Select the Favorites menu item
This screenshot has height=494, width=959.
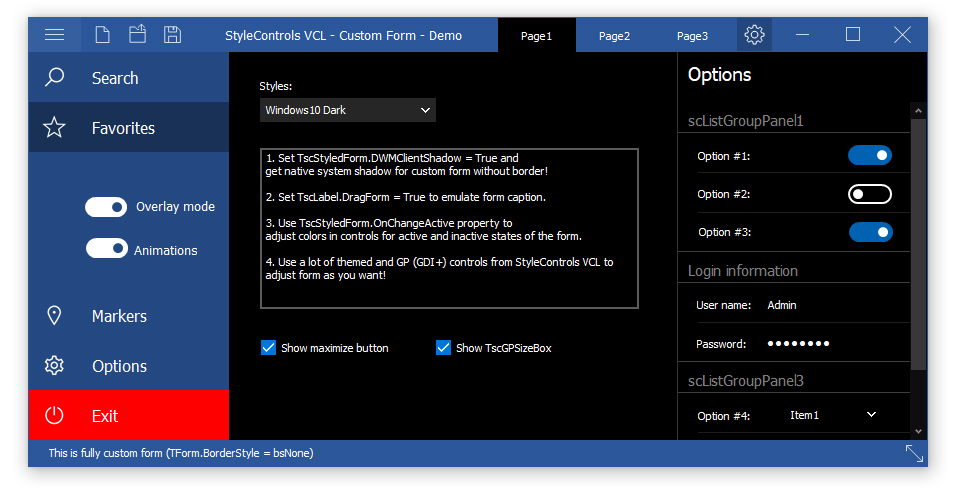coord(128,127)
